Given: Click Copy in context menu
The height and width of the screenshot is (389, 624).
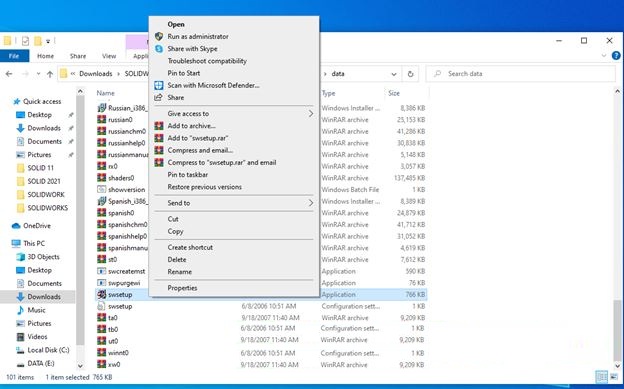Looking at the screenshot, I should coord(175,231).
